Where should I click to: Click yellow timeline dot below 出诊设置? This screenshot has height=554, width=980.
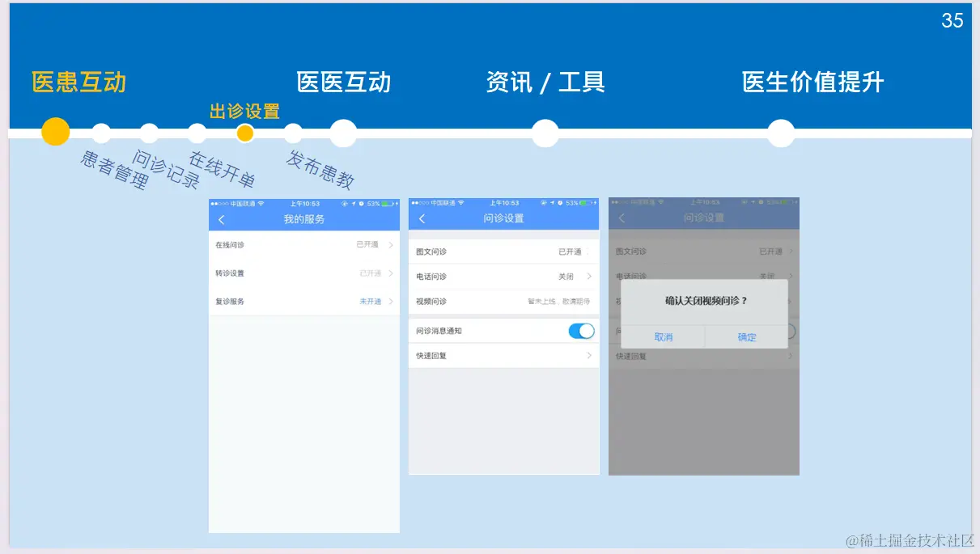(x=245, y=133)
